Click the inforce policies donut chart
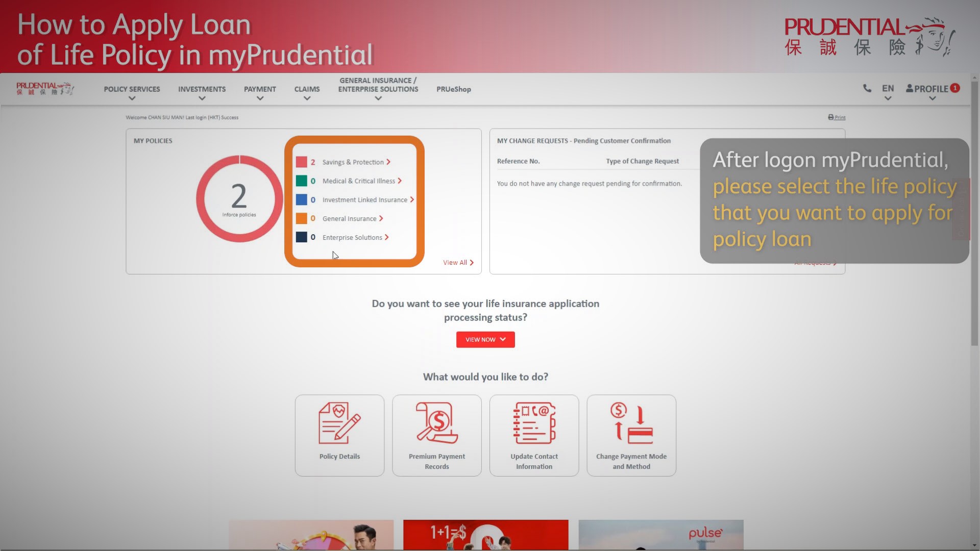980x551 pixels. click(x=239, y=199)
